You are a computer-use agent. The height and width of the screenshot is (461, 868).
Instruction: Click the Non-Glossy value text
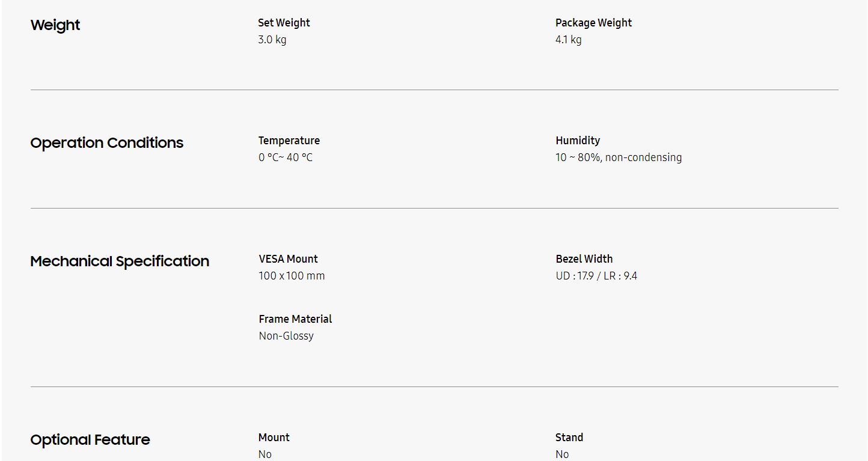(x=286, y=336)
